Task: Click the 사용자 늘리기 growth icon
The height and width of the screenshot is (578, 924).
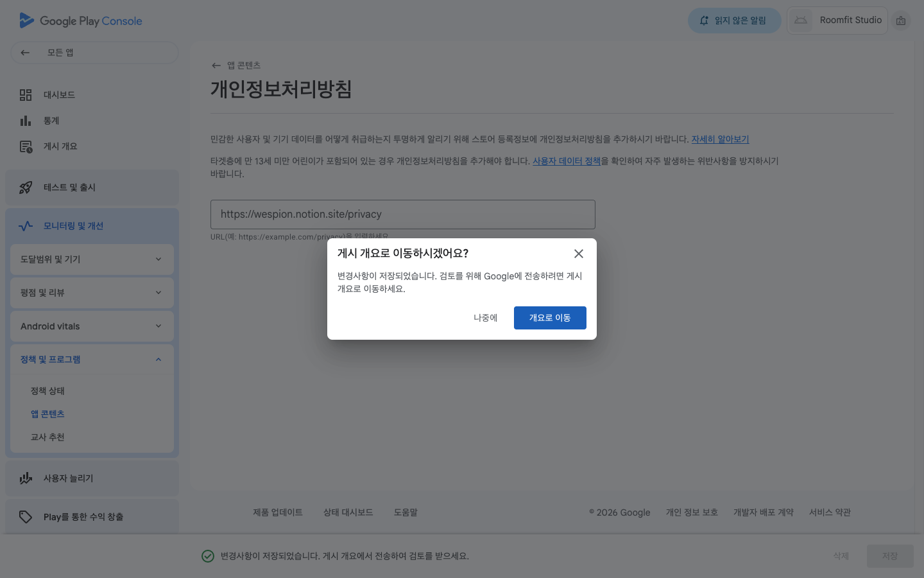Action: point(26,478)
